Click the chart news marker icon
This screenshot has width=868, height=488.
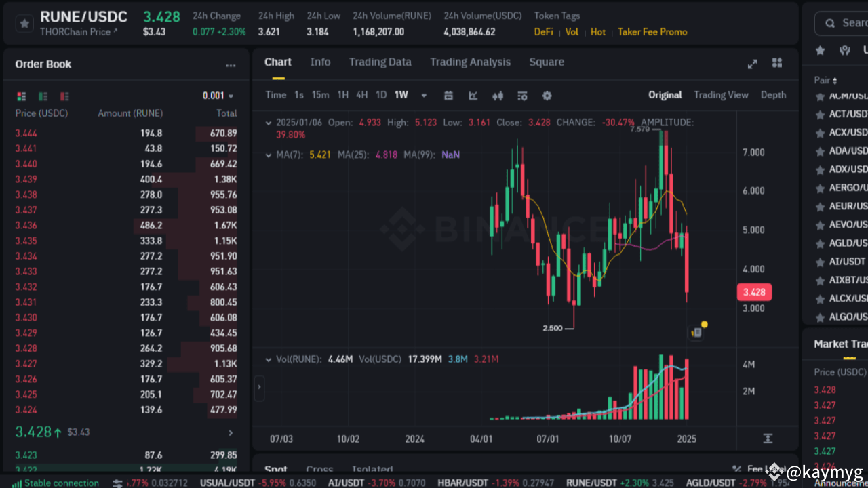[696, 332]
